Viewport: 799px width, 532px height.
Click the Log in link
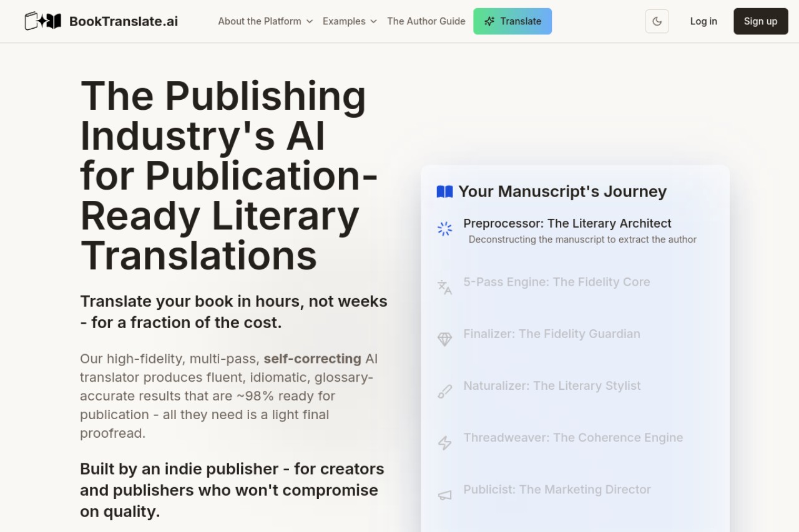703,21
